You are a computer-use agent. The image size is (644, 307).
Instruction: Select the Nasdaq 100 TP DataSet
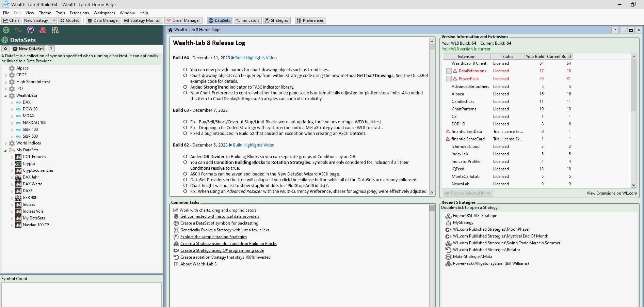point(36,225)
